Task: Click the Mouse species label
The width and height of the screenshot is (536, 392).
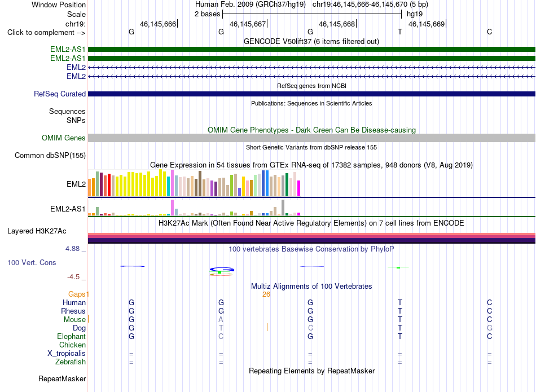Action: tap(74, 320)
